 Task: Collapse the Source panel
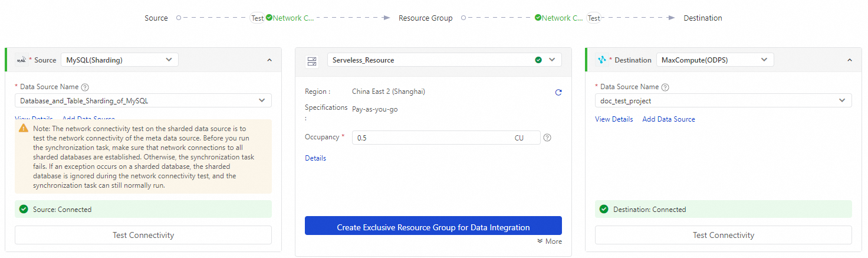click(269, 60)
